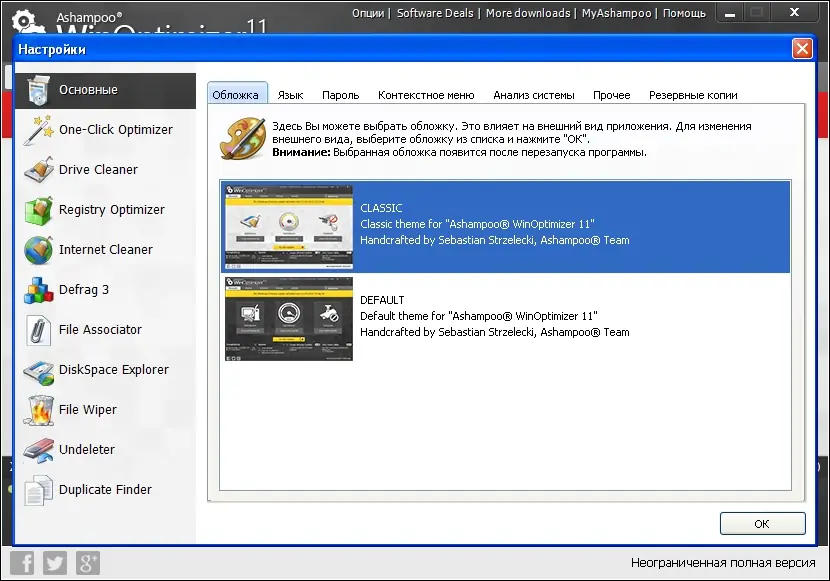
Task: Close the Настройки dialog
Action: click(802, 49)
